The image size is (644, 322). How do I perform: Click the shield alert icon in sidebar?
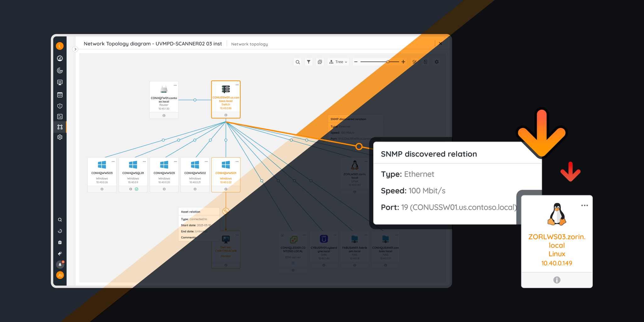60,106
